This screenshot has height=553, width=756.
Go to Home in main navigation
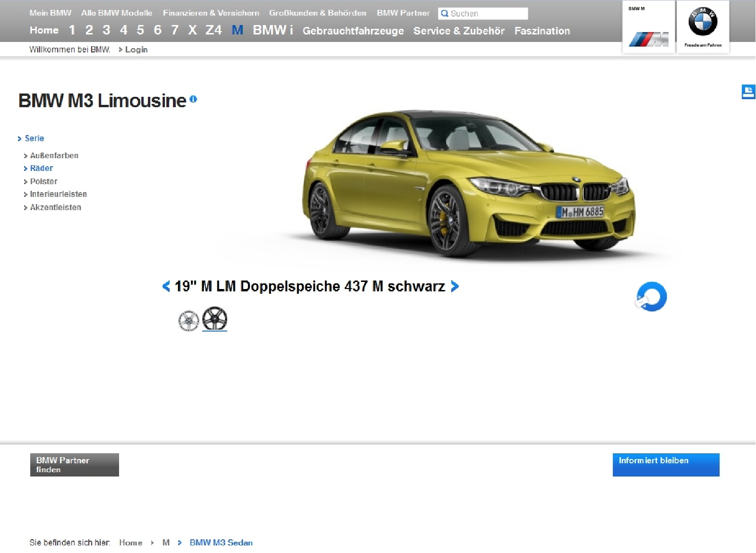coord(44,30)
